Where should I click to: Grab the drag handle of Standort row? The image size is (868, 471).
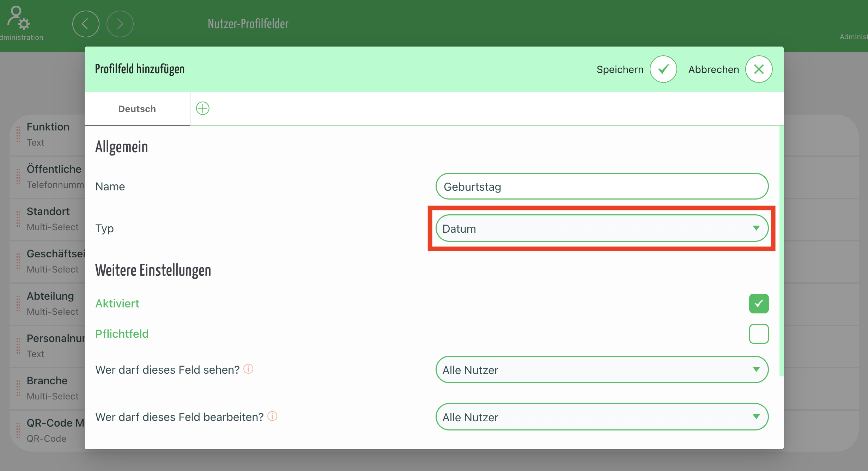(x=18, y=219)
